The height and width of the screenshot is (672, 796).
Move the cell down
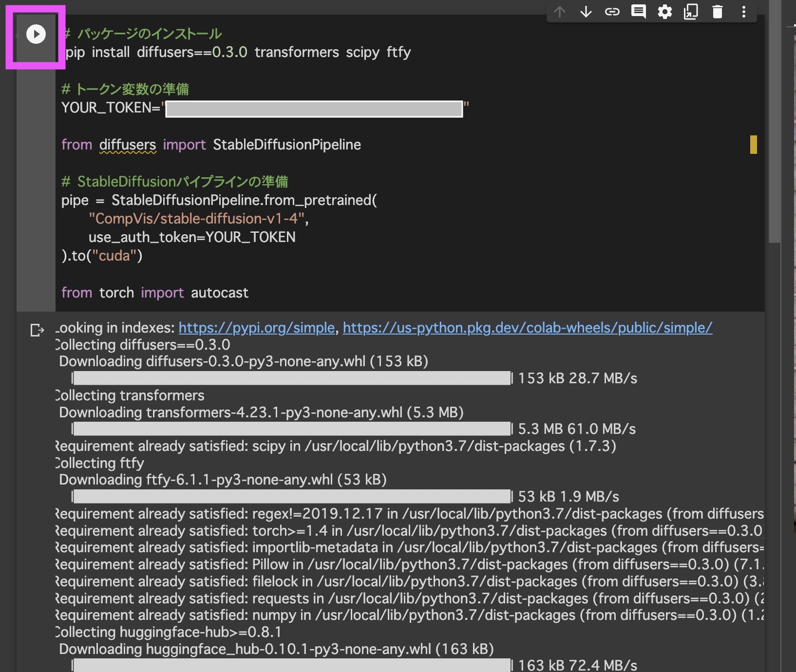coord(586,12)
